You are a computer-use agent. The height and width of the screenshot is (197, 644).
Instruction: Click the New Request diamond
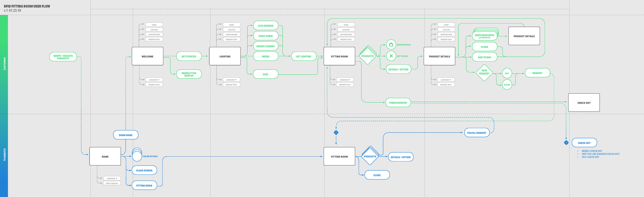[x=484, y=73]
